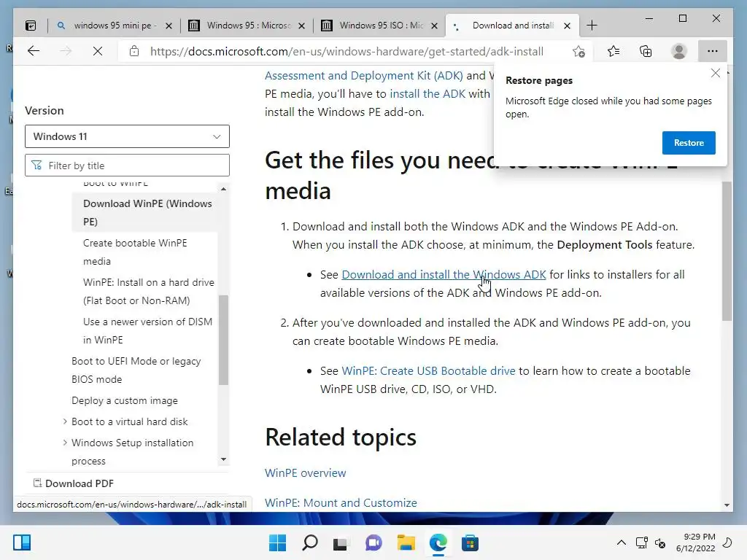
Task: Close the windows 95 mini pe tab
Action: (x=169, y=26)
